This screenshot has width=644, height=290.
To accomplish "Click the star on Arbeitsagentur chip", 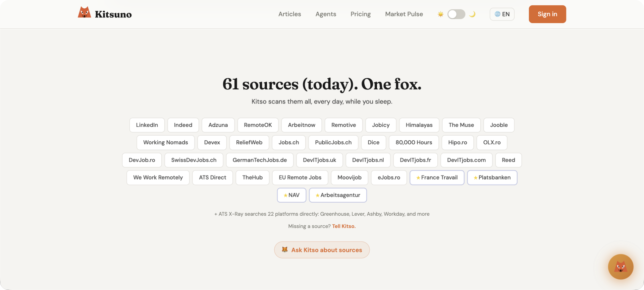I will pos(317,195).
